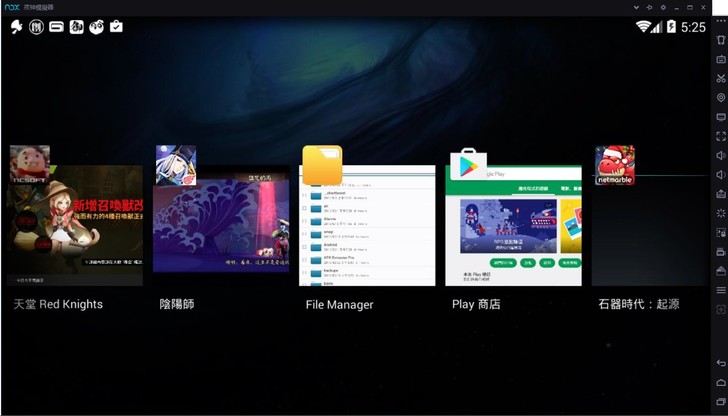
Task: Click the Play 商店 title text
Action: 476,304
